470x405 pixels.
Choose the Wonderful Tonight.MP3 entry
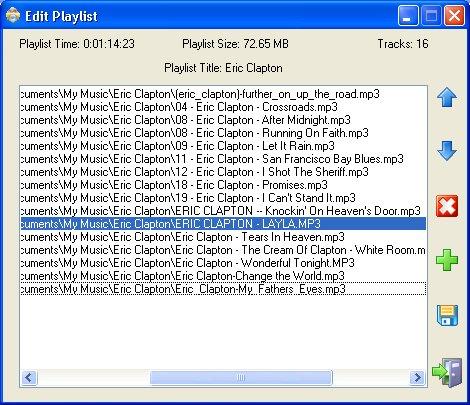click(x=223, y=263)
